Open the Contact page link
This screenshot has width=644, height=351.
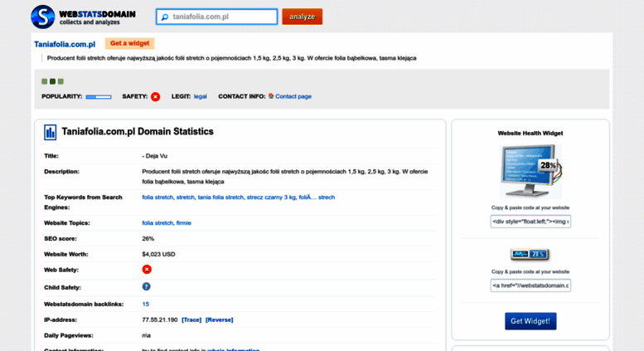tap(293, 96)
